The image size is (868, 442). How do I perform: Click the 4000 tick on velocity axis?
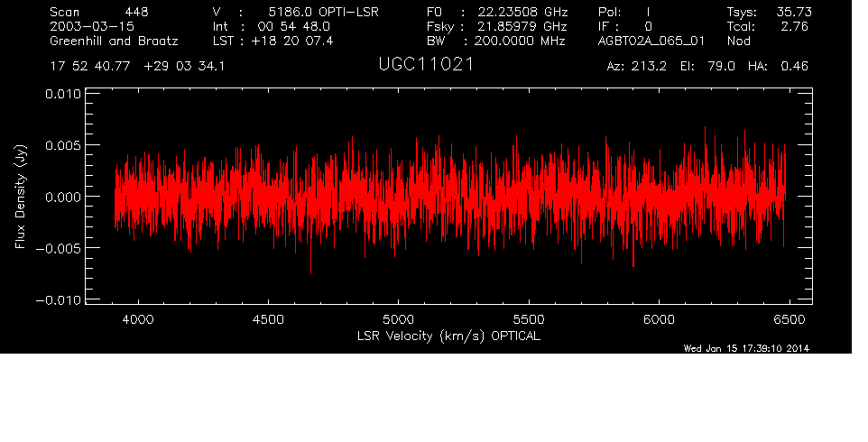pyautogui.click(x=137, y=319)
